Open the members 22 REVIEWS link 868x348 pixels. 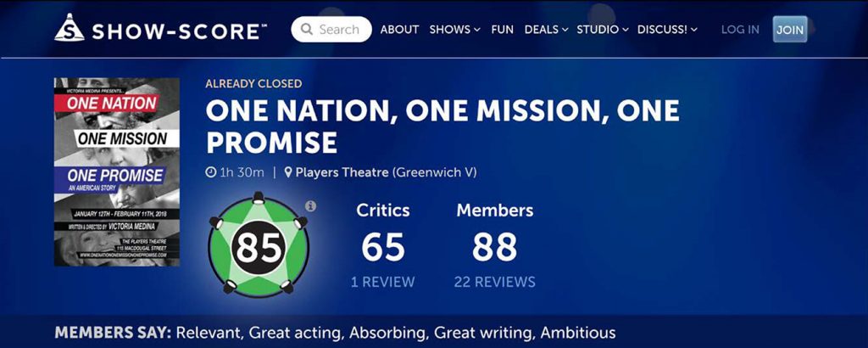pyautogui.click(x=495, y=282)
